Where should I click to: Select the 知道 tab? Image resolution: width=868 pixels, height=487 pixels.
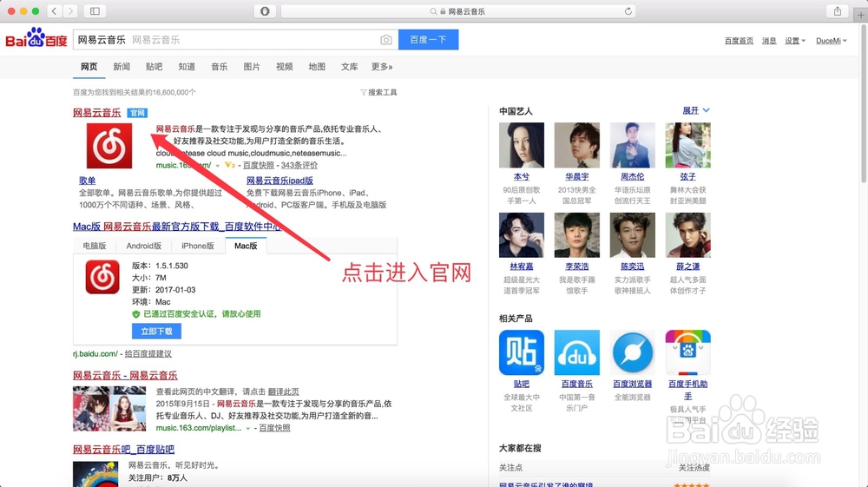point(187,66)
